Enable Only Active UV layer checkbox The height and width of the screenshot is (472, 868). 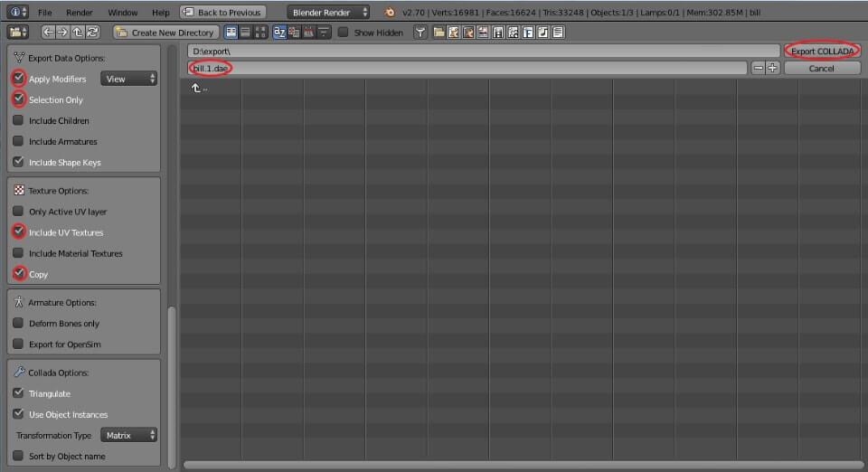(18, 211)
